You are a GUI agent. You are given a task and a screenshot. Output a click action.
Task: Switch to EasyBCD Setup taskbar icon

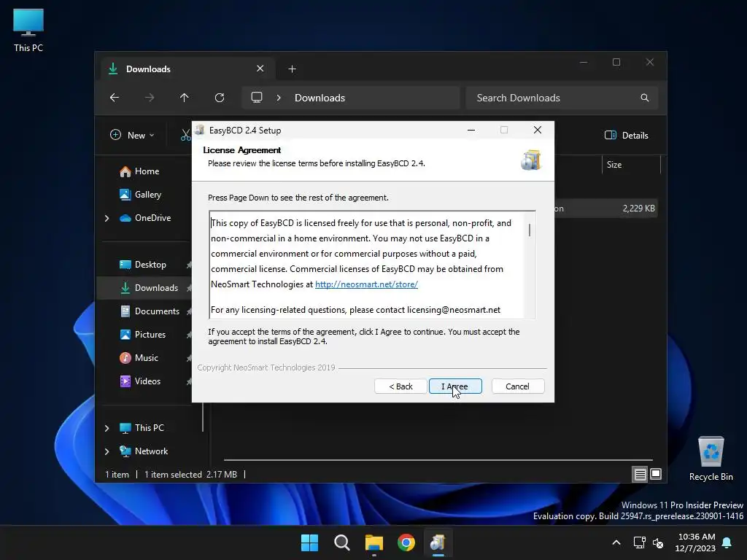pos(438,542)
